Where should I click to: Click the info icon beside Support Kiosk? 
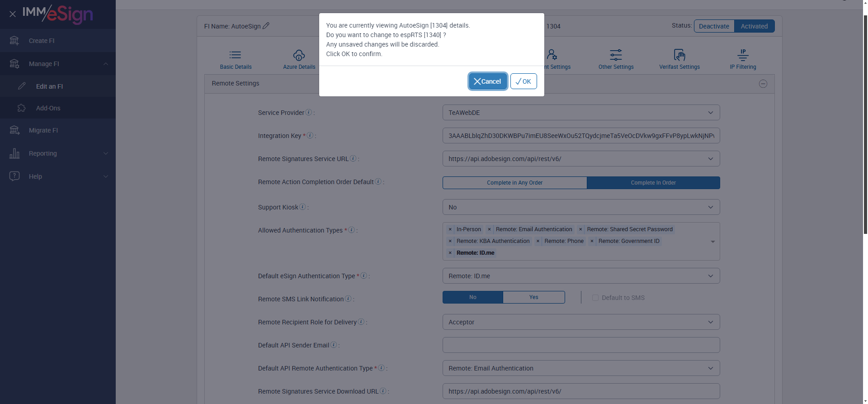[x=302, y=207]
